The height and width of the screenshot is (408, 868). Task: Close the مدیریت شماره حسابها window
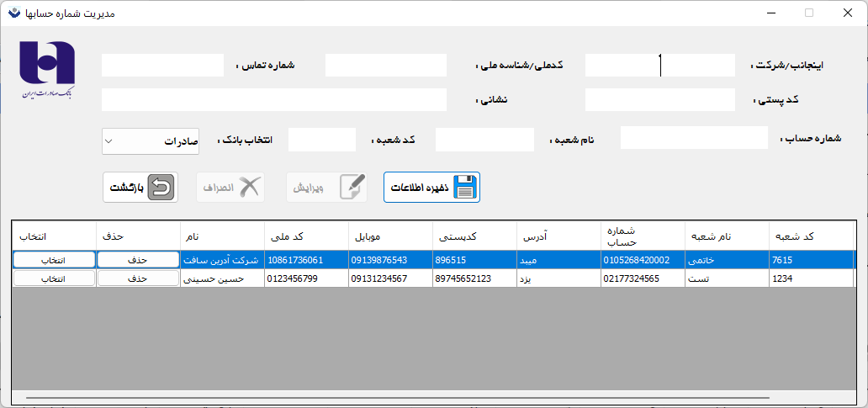click(x=847, y=13)
